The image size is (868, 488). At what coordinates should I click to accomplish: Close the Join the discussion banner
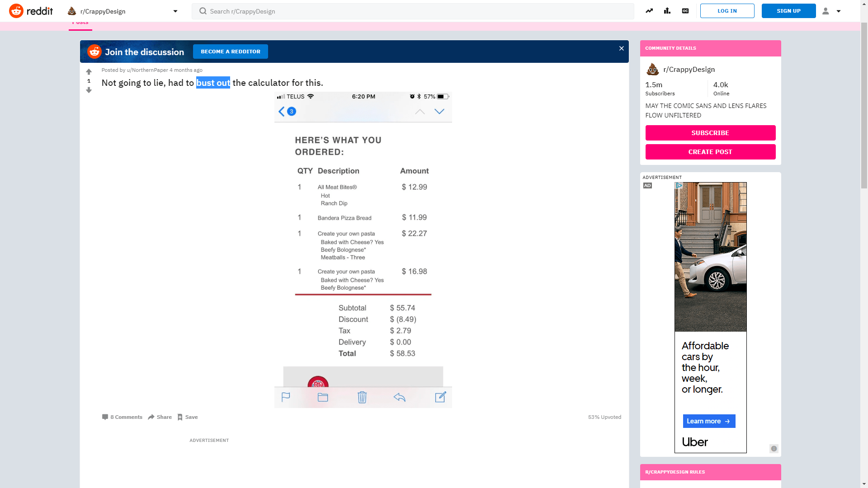point(622,48)
